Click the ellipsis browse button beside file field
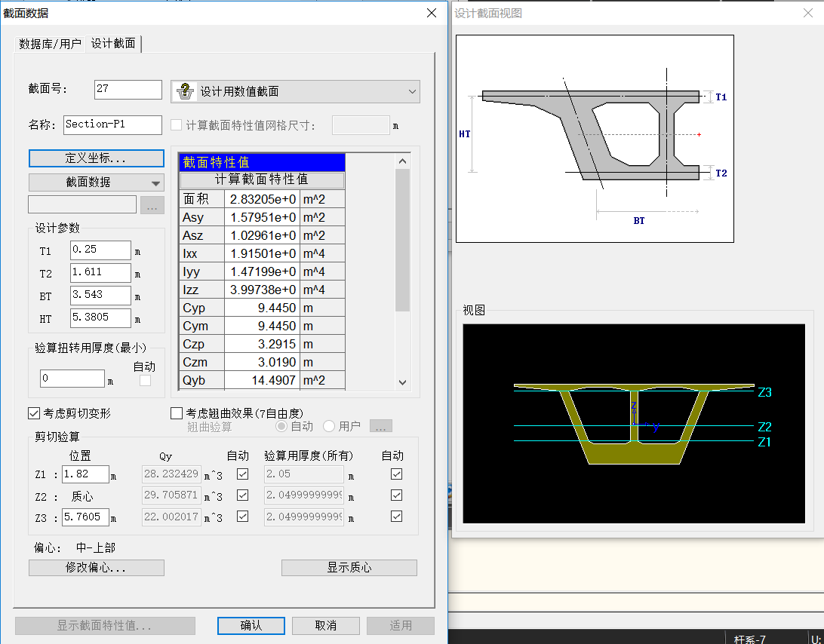Screen dimensions: 824x644 click(x=152, y=205)
